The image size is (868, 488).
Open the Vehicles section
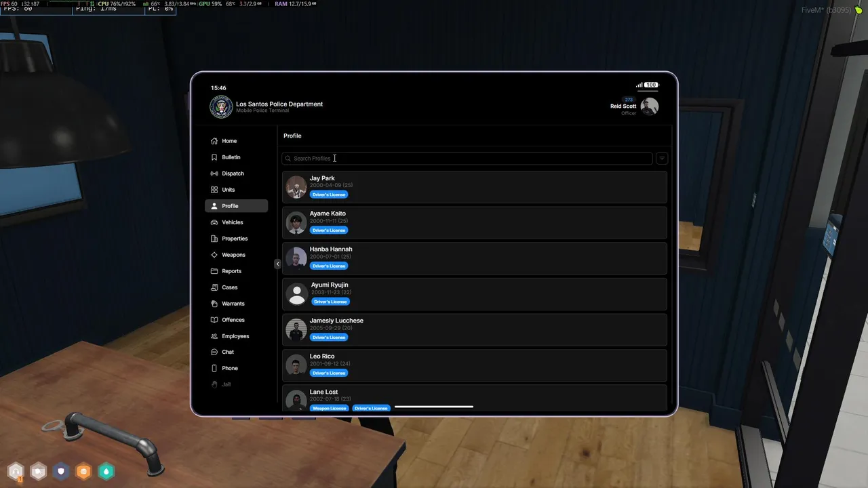[236, 222]
